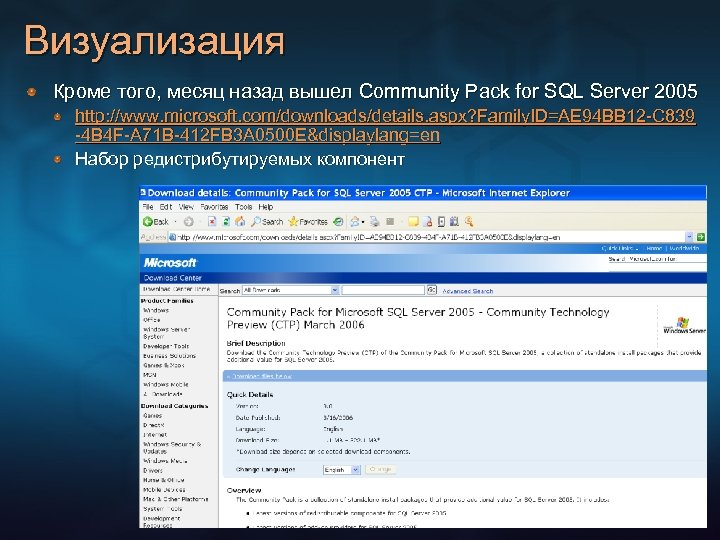The image size is (720, 540).
Task: Open the address bar dropdown arrow
Action: (689, 237)
